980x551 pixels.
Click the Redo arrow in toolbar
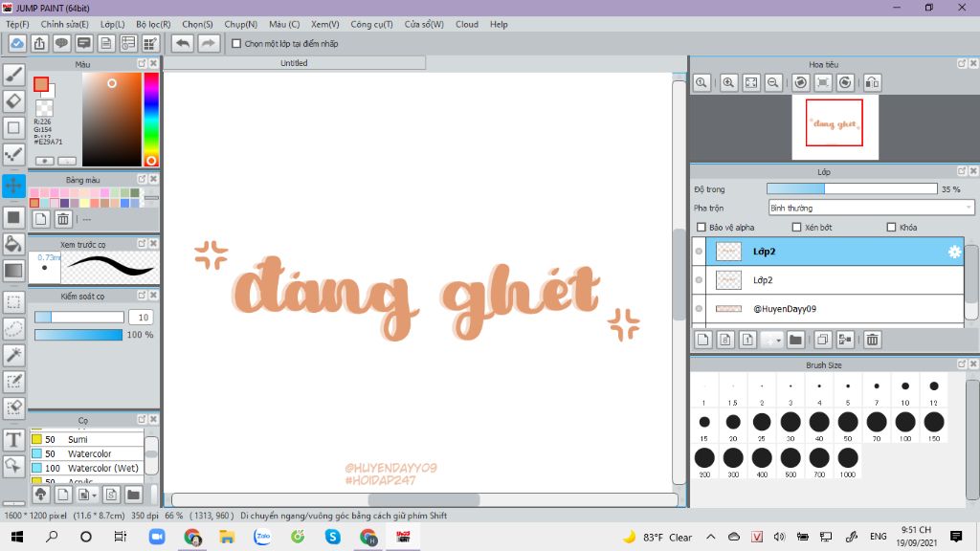click(x=209, y=44)
